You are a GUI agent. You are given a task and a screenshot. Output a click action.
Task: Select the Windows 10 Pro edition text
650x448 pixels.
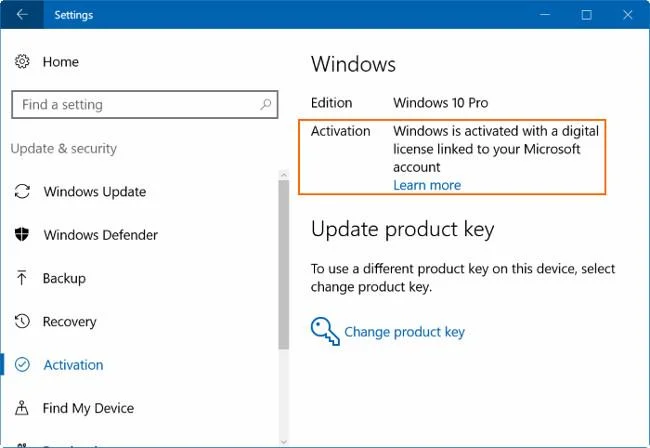[441, 103]
